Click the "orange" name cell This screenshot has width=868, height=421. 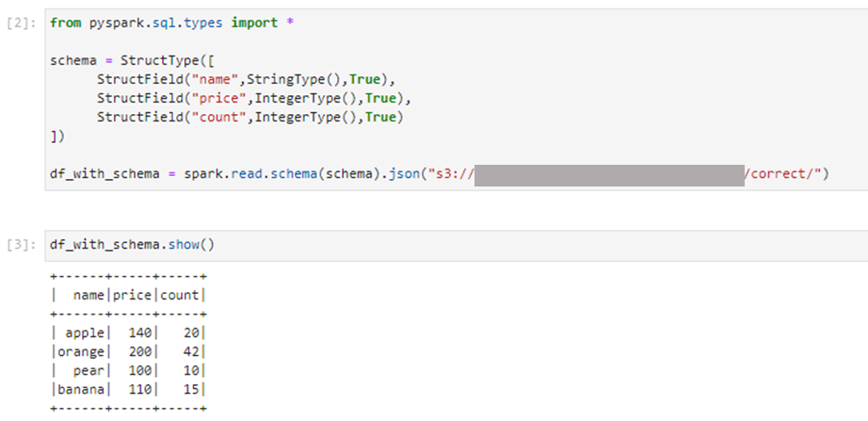[81, 352]
